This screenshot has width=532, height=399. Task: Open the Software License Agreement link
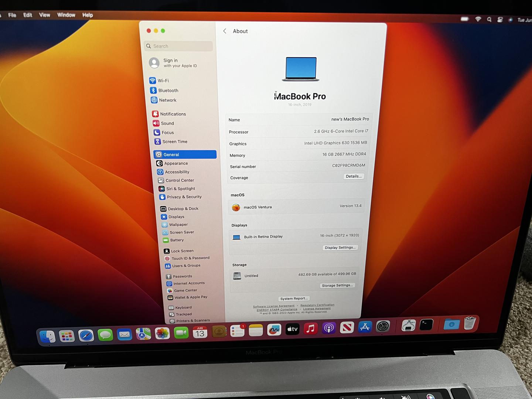coord(274,306)
